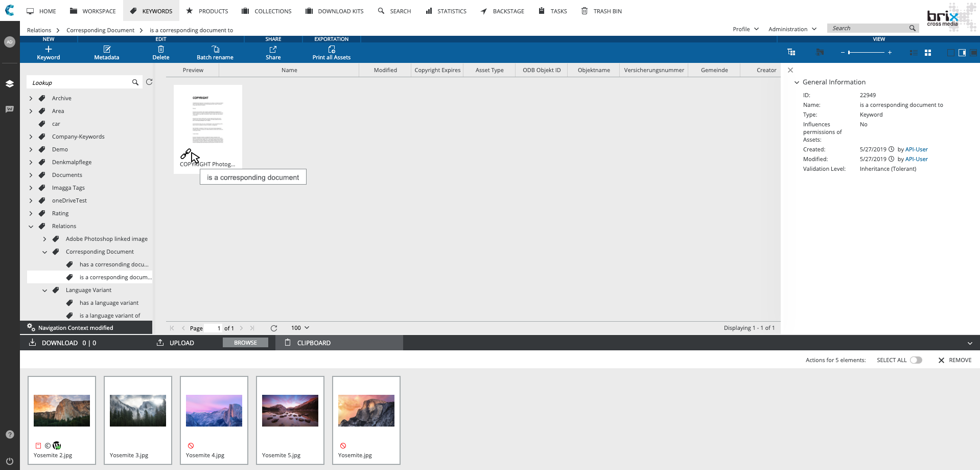Open the Share action

tap(273, 50)
